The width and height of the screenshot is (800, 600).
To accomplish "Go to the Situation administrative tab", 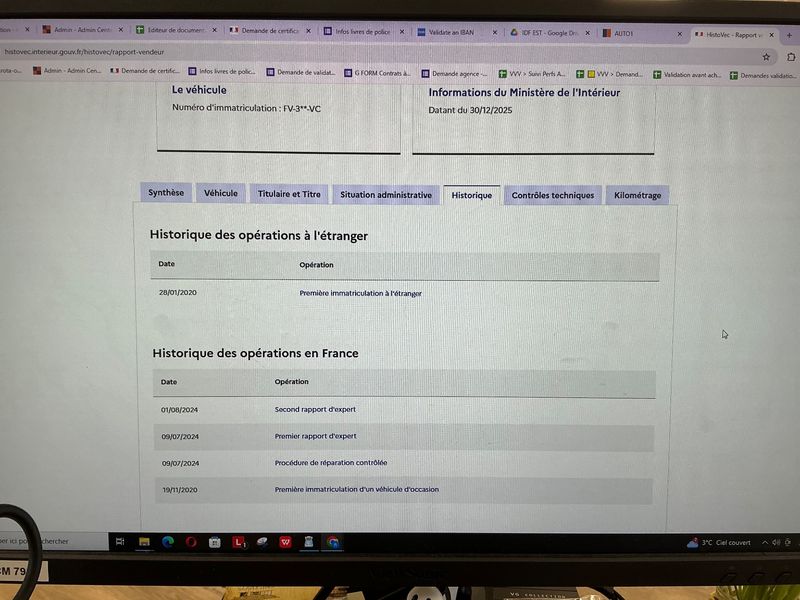I will 385,195.
